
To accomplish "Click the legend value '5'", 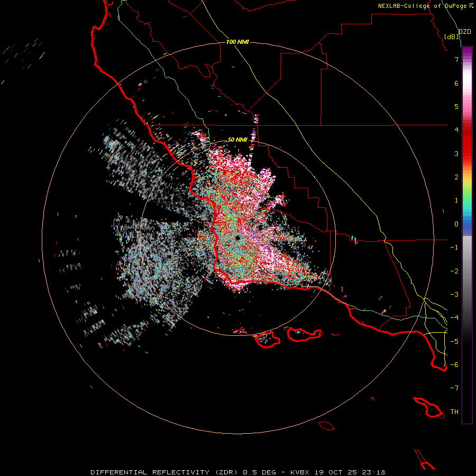I will (x=456, y=106).
